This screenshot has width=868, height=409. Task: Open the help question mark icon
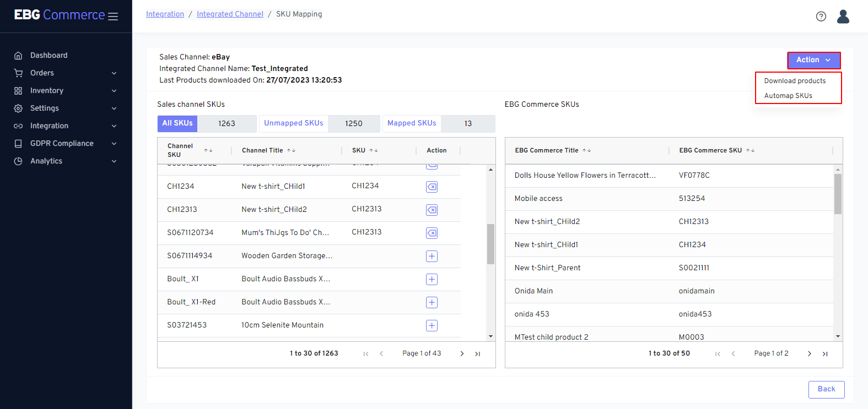pyautogui.click(x=821, y=17)
